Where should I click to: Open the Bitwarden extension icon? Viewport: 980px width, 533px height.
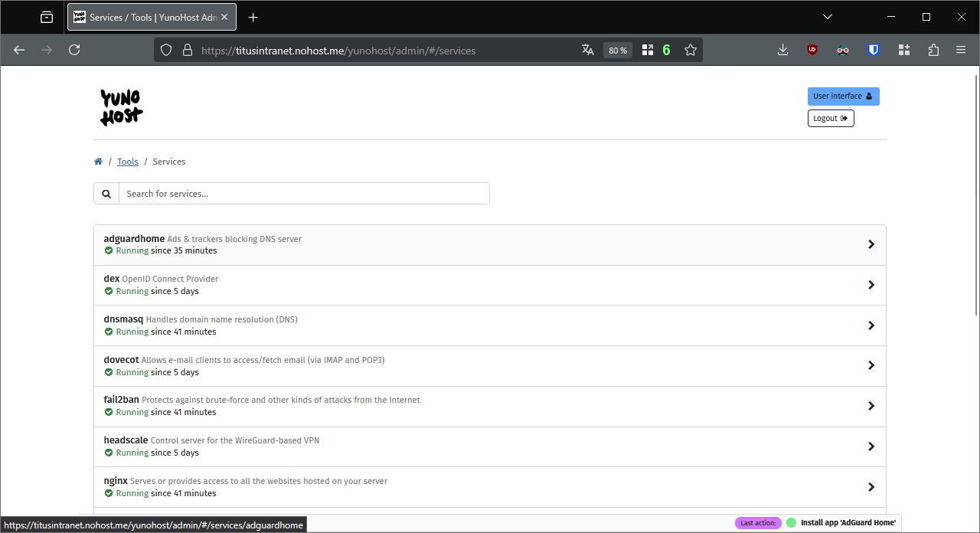point(874,50)
